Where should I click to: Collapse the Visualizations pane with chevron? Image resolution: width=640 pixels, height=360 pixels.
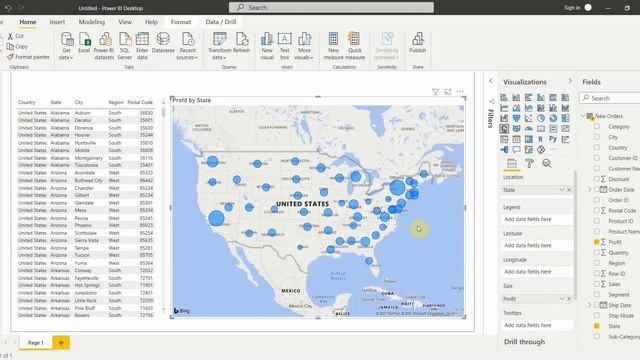(570, 81)
